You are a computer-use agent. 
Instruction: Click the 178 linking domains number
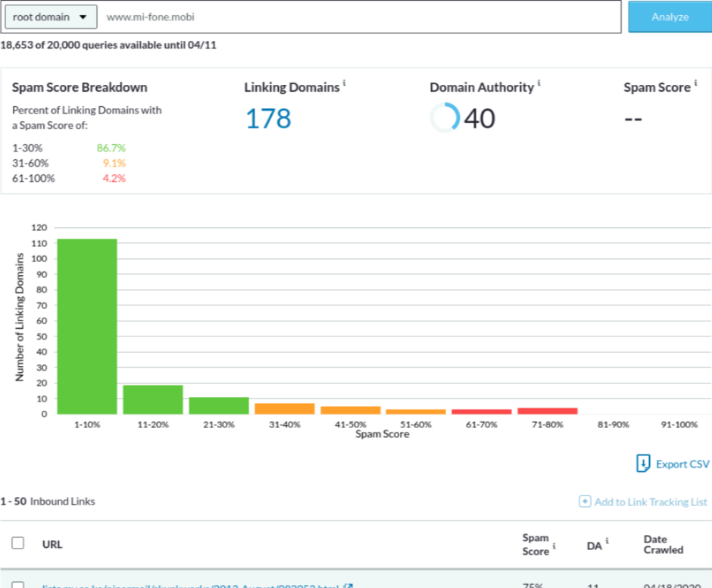tap(267, 119)
